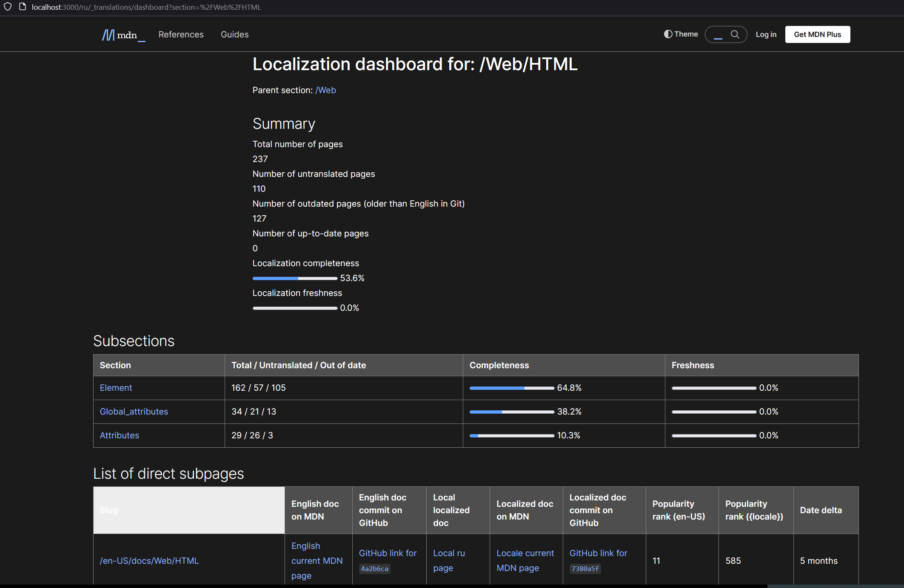Click the Localization freshness 0.0% progress bar

coord(295,308)
